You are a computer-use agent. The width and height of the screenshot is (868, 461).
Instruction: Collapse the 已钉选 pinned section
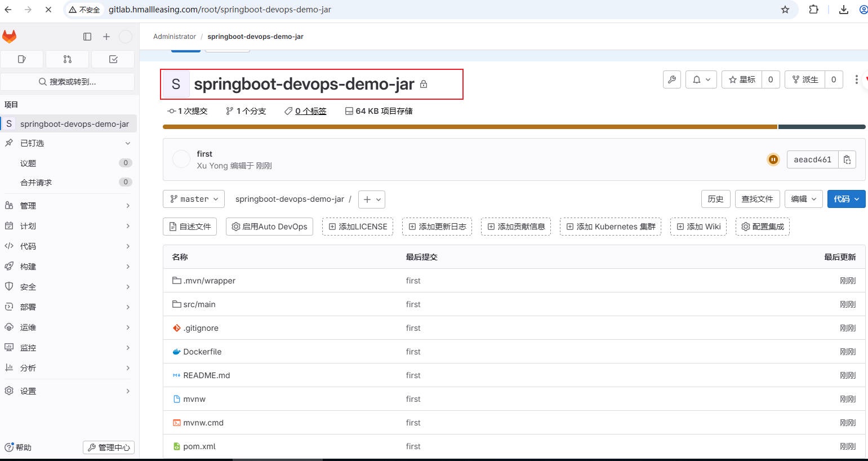click(x=128, y=143)
